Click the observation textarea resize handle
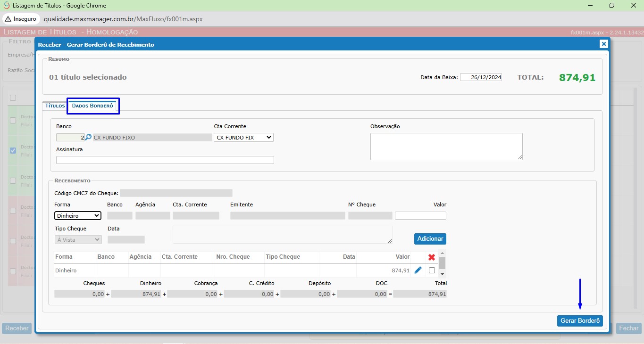The width and height of the screenshot is (644, 344). click(x=520, y=157)
